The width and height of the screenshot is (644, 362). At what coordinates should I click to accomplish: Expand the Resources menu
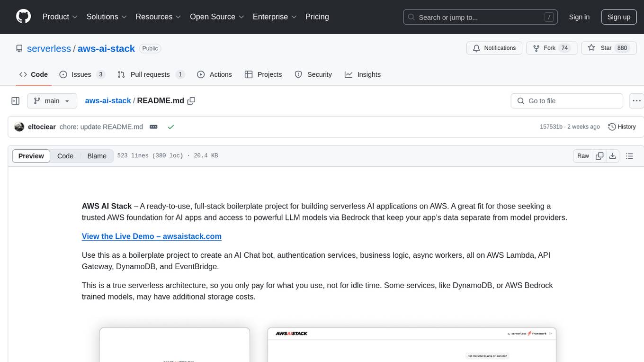(x=158, y=17)
